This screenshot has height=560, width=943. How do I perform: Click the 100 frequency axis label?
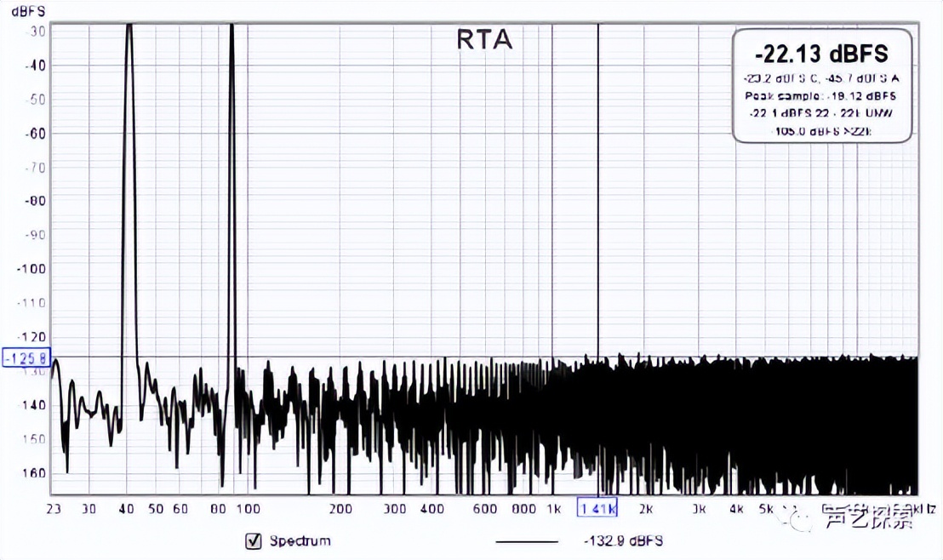click(247, 510)
